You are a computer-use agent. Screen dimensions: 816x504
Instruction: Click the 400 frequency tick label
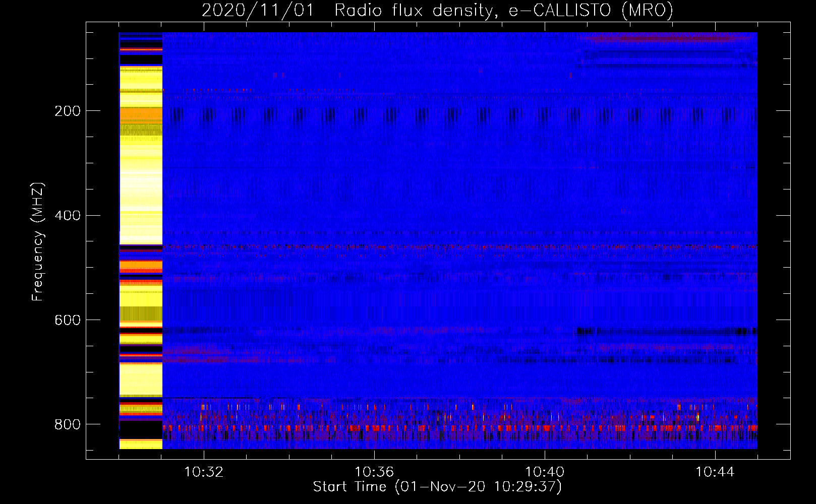67,216
